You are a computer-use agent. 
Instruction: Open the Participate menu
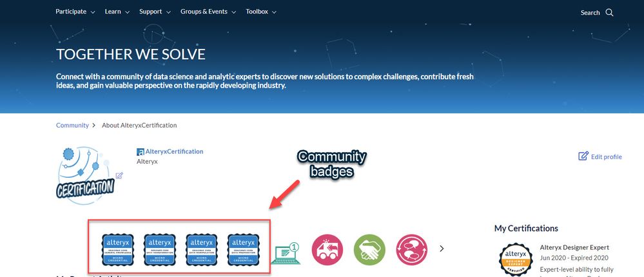[75, 12]
